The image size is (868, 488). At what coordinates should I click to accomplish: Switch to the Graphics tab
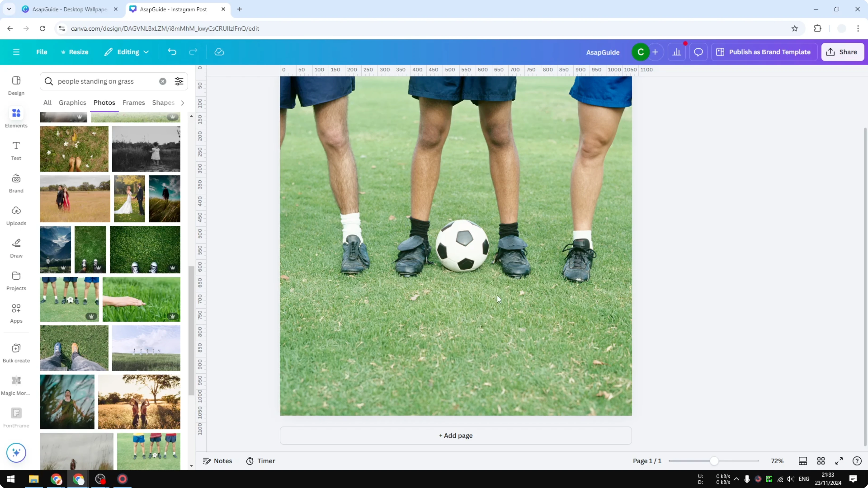72,103
